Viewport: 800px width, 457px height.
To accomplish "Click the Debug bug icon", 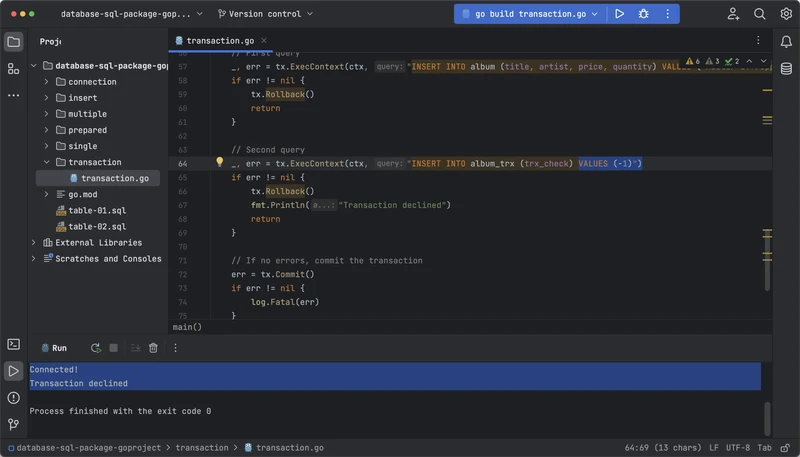I will [643, 14].
